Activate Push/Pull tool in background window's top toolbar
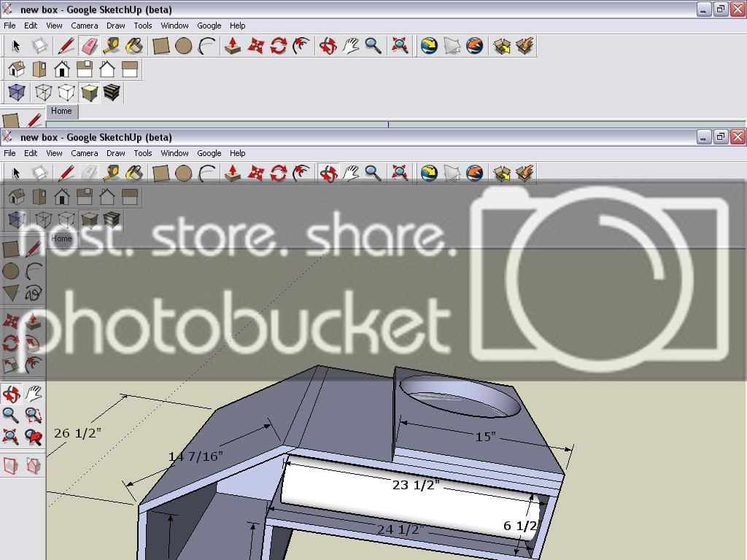The width and height of the screenshot is (747, 560). pyautogui.click(x=233, y=46)
